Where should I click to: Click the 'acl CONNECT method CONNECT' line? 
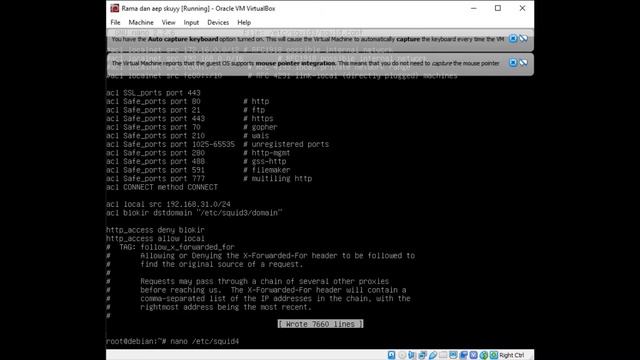162,187
